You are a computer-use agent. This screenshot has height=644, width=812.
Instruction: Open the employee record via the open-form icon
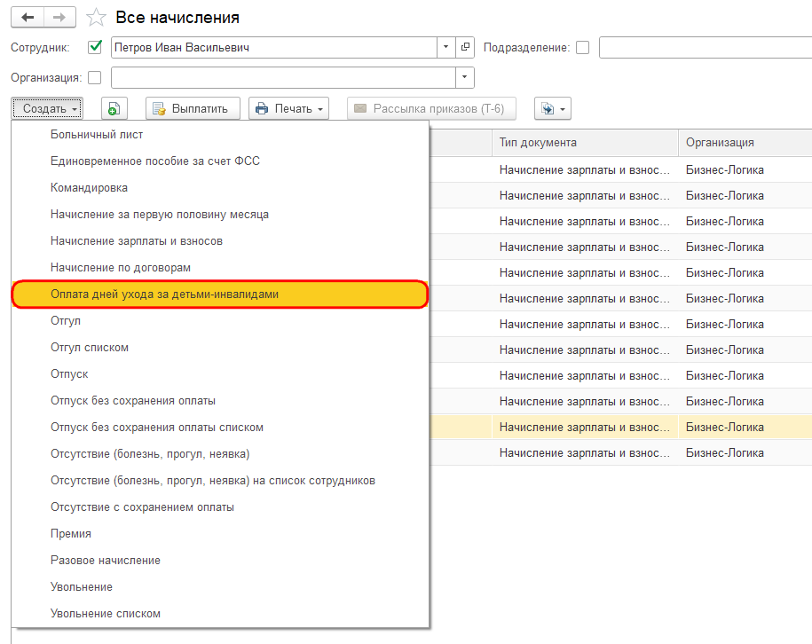click(x=465, y=47)
